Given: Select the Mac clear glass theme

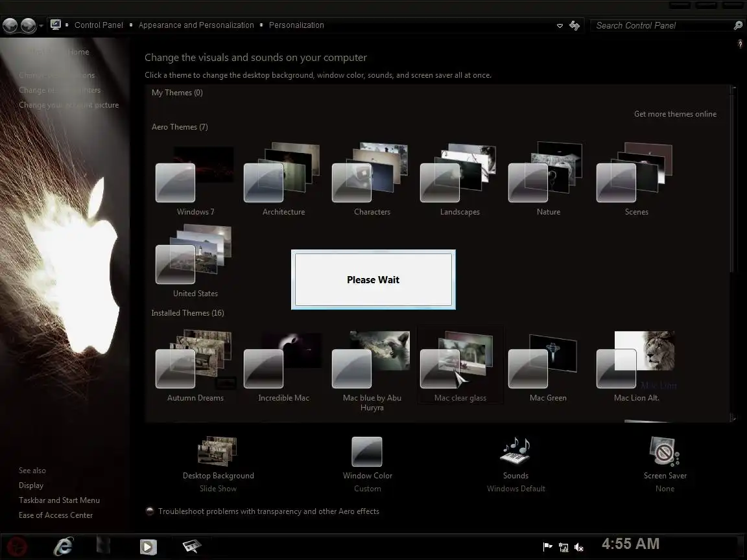Looking at the screenshot, I should point(460,366).
